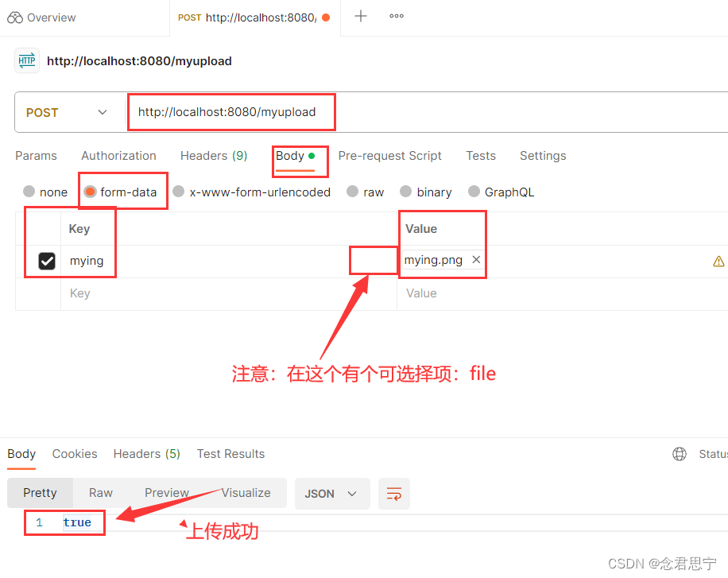728x578 pixels.
Task: Open the Tests tab
Action: pyautogui.click(x=481, y=156)
